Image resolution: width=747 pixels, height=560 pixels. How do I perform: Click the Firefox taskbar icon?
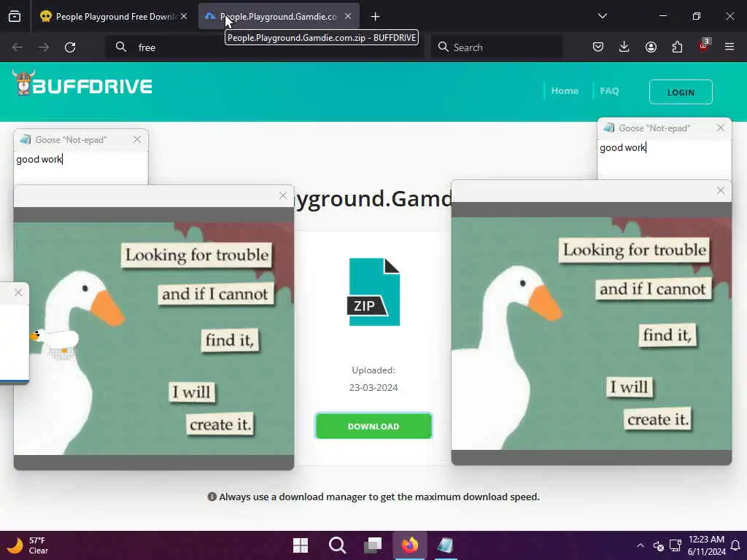pyautogui.click(x=410, y=545)
